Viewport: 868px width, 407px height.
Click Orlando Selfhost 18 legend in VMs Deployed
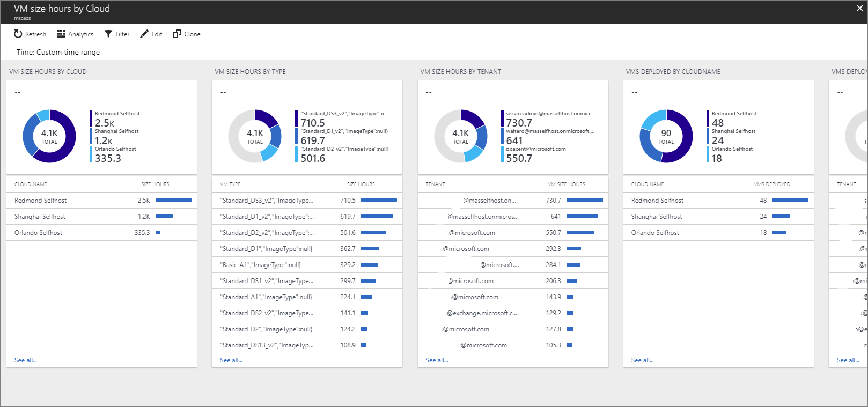(730, 154)
